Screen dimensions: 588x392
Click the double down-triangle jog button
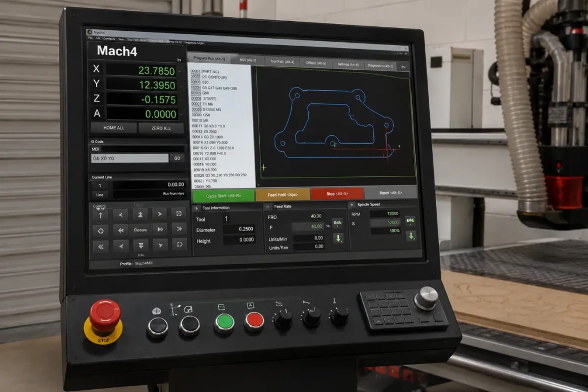[140, 245]
